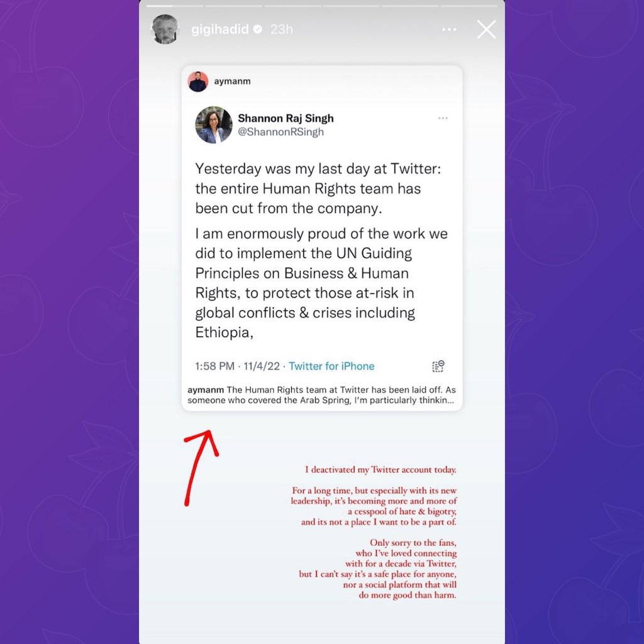Click the aymanm avatar in shared post
The width and height of the screenshot is (644, 644).
[x=198, y=81]
